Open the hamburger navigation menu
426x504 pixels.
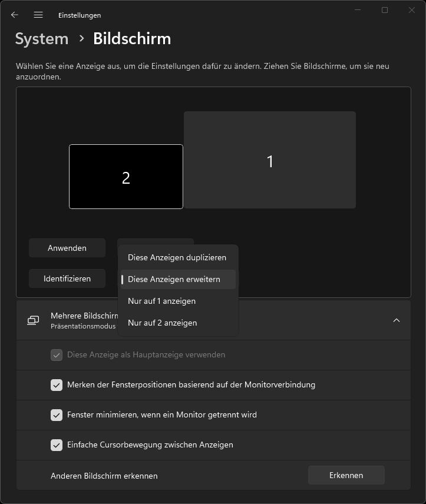pyautogui.click(x=38, y=15)
